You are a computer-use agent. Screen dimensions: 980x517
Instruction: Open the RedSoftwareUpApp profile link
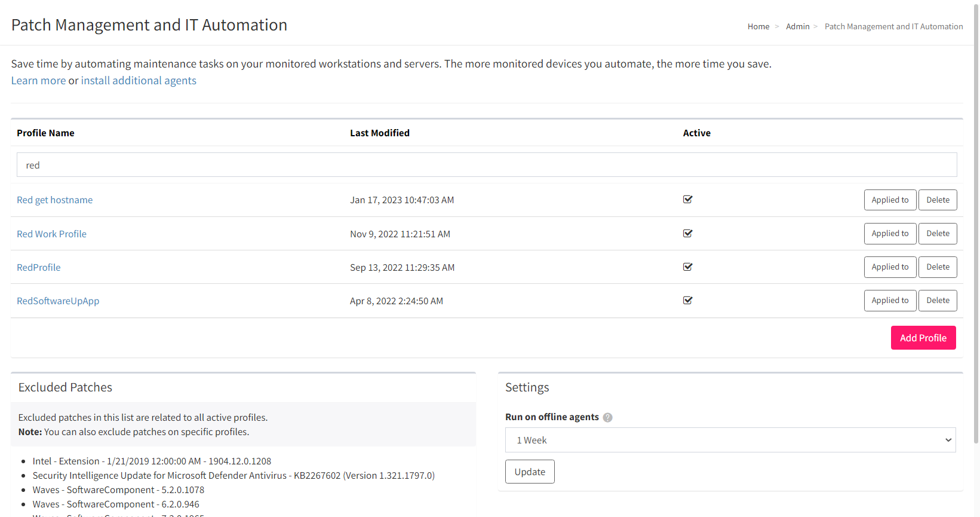58,301
